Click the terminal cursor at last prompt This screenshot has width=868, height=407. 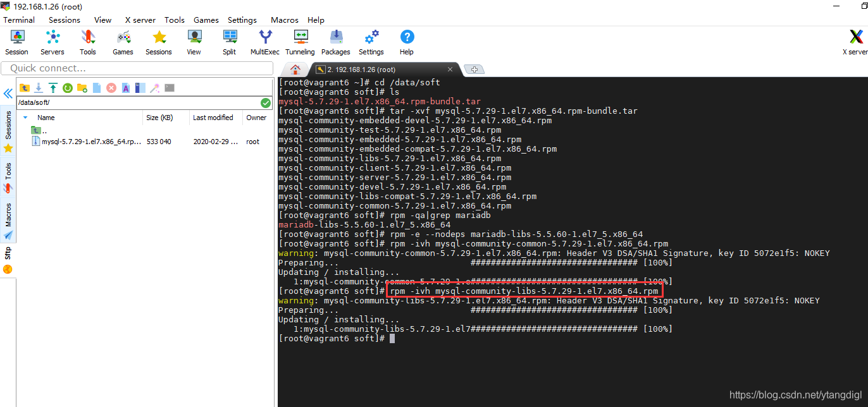click(x=392, y=338)
